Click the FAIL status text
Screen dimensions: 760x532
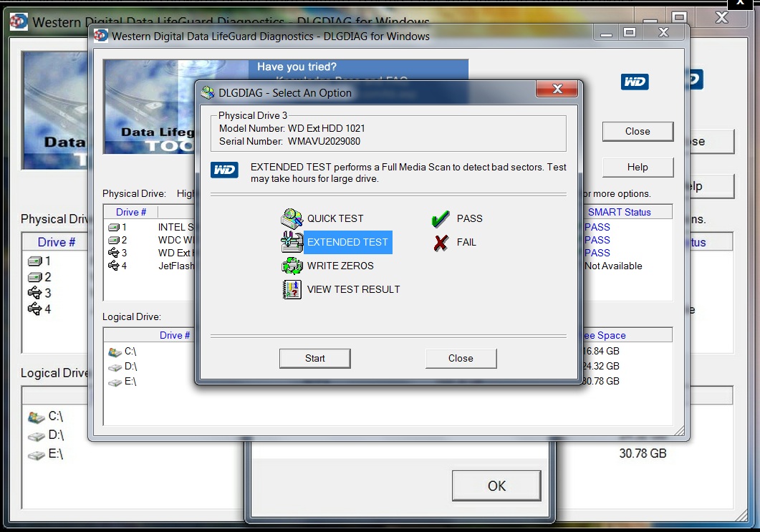[466, 242]
